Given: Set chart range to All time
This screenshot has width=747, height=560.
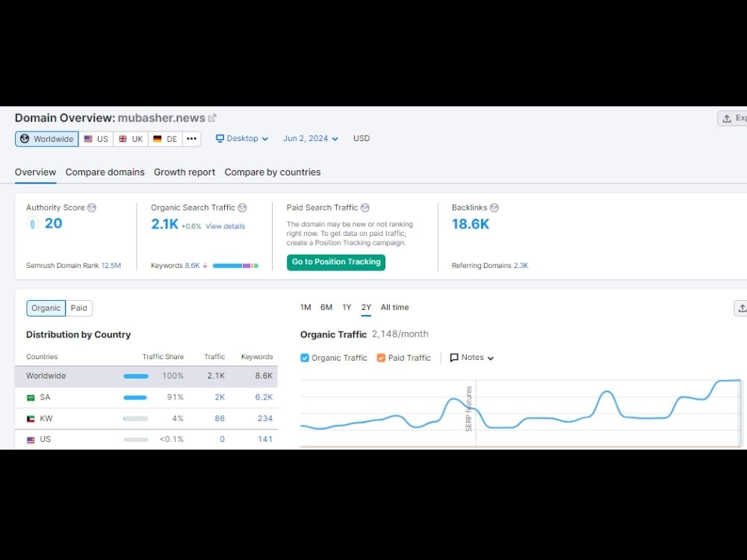Looking at the screenshot, I should pyautogui.click(x=394, y=308).
